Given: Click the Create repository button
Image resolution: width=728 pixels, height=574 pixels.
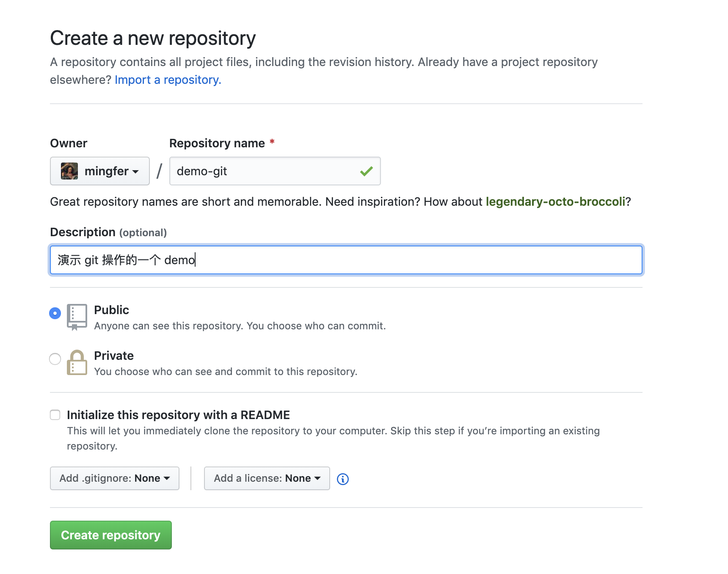Looking at the screenshot, I should [111, 535].
